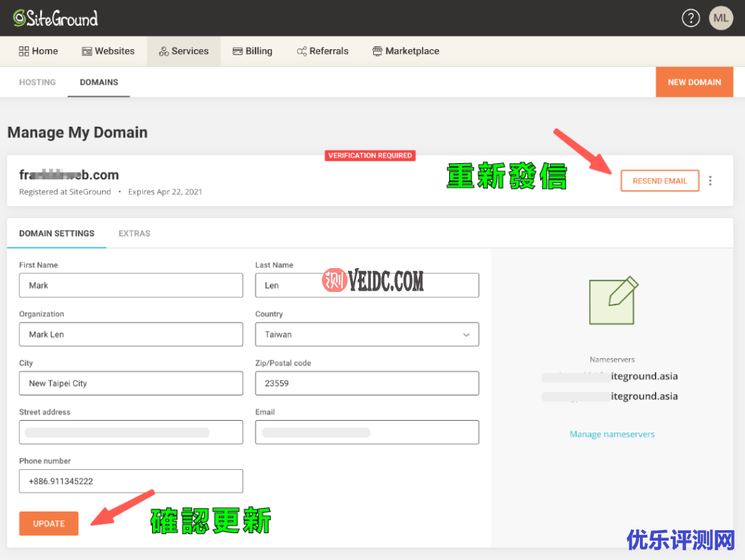Click the edit note pencil icon
Viewport: 745px width, 560px height.
[613, 300]
